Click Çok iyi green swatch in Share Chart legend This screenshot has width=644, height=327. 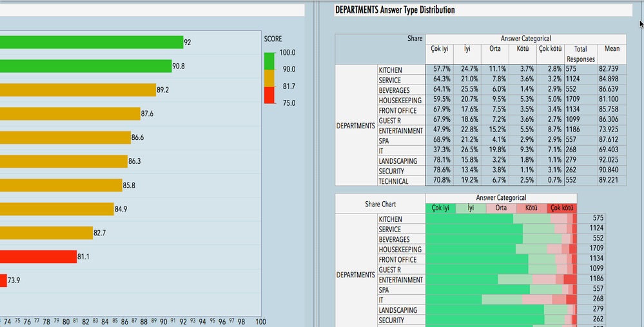tap(441, 208)
